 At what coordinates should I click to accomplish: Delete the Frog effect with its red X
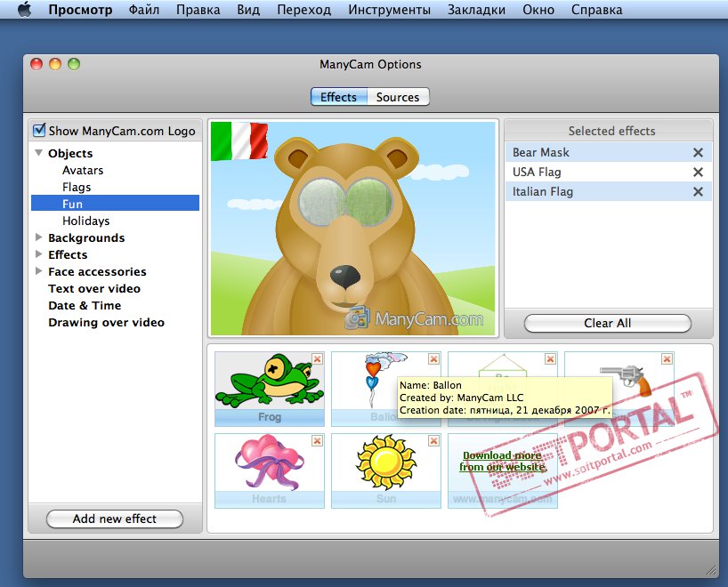317,358
